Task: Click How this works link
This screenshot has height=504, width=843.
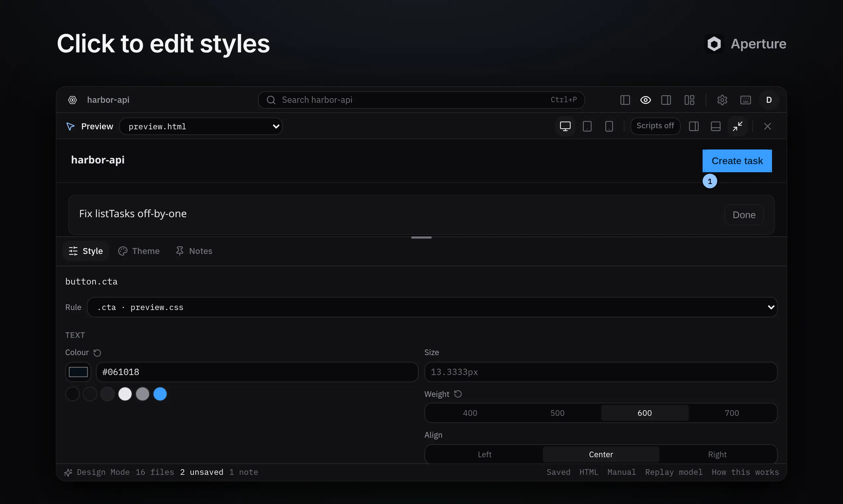Action: click(745, 472)
